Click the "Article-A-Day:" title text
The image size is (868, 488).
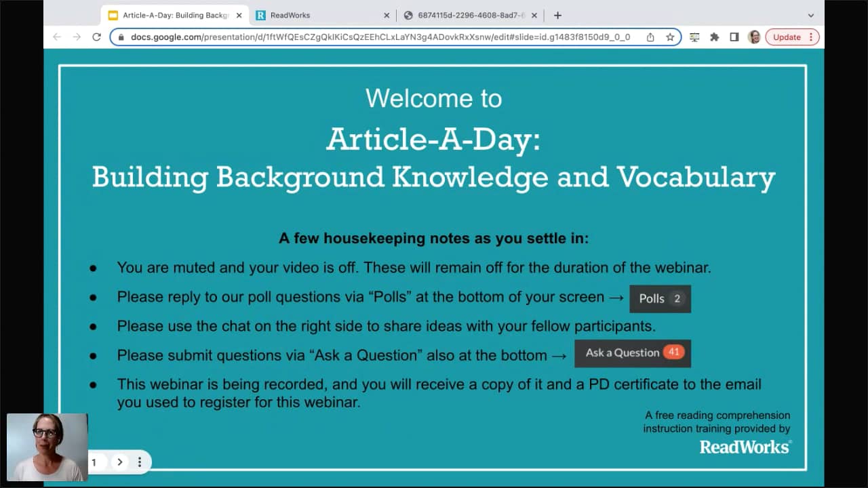point(433,139)
